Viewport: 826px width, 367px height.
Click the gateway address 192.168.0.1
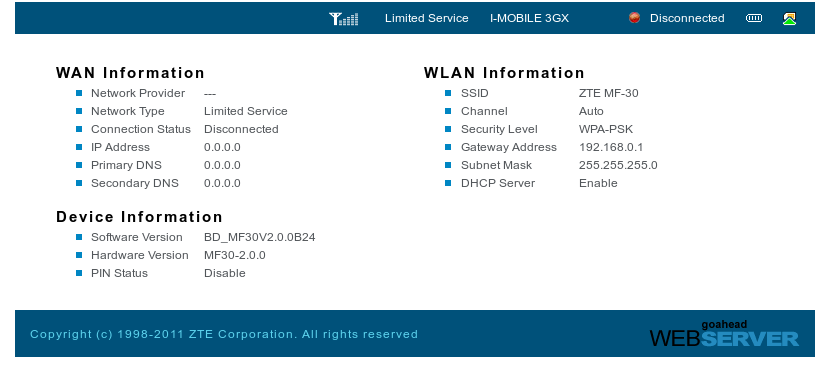611,147
